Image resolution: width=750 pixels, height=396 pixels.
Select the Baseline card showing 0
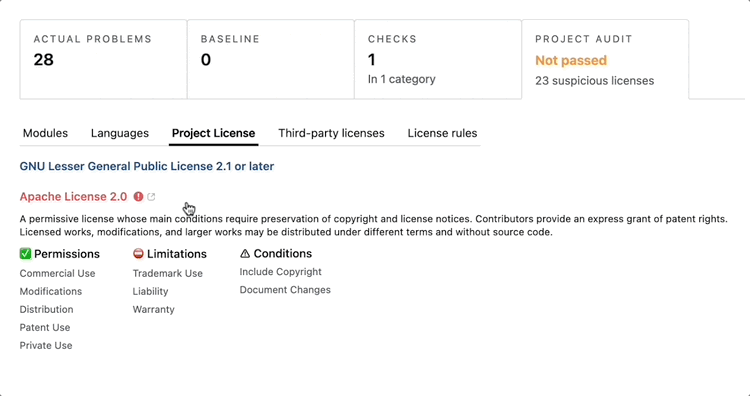click(x=271, y=59)
